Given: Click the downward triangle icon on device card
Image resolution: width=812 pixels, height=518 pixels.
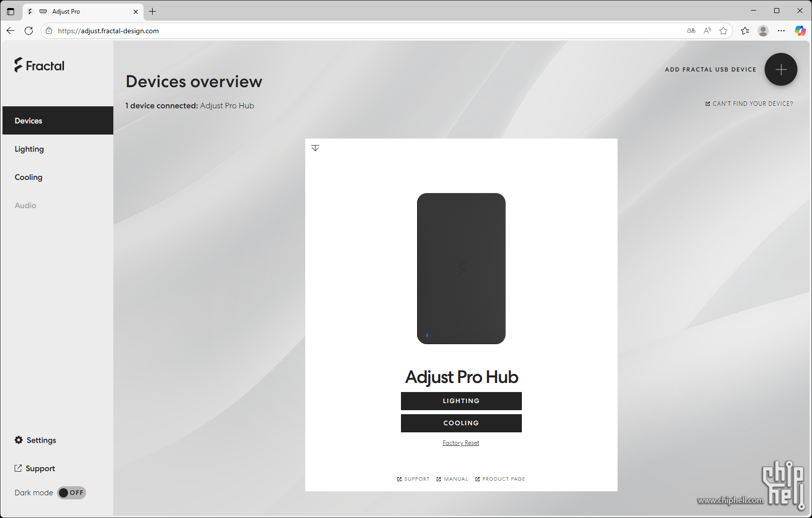Looking at the screenshot, I should pyautogui.click(x=315, y=148).
